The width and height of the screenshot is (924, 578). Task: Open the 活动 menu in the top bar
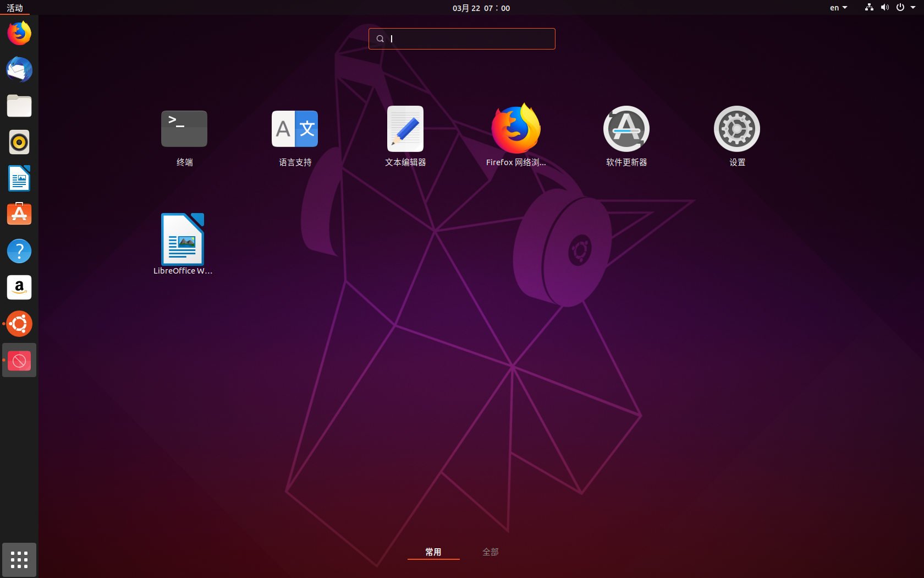(x=15, y=8)
